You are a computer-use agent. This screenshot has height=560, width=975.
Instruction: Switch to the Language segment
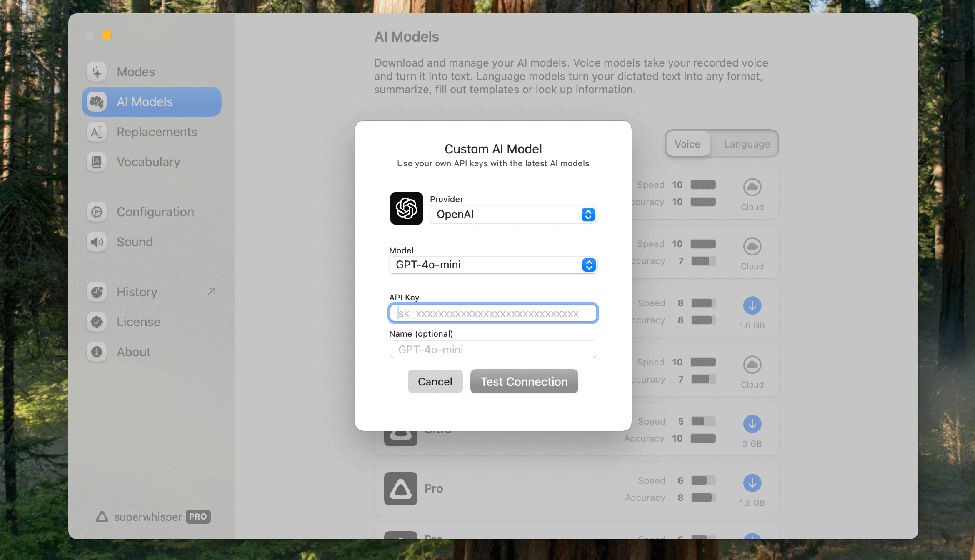point(747,144)
